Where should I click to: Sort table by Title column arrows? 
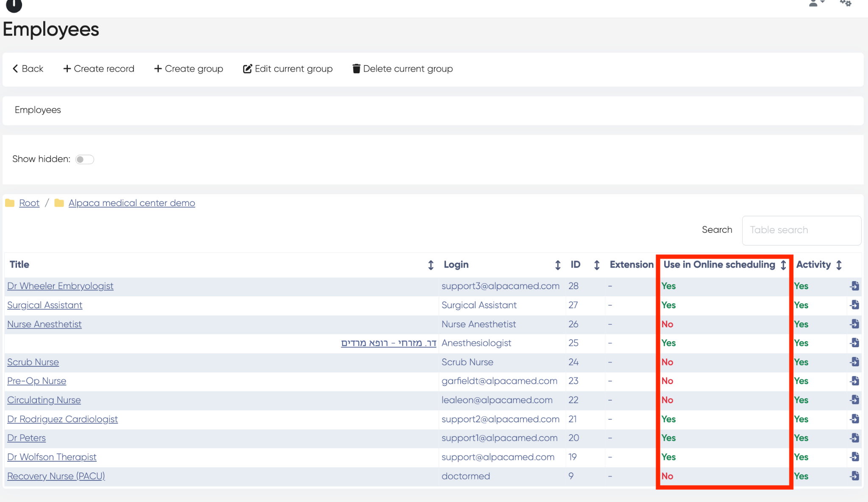(431, 265)
